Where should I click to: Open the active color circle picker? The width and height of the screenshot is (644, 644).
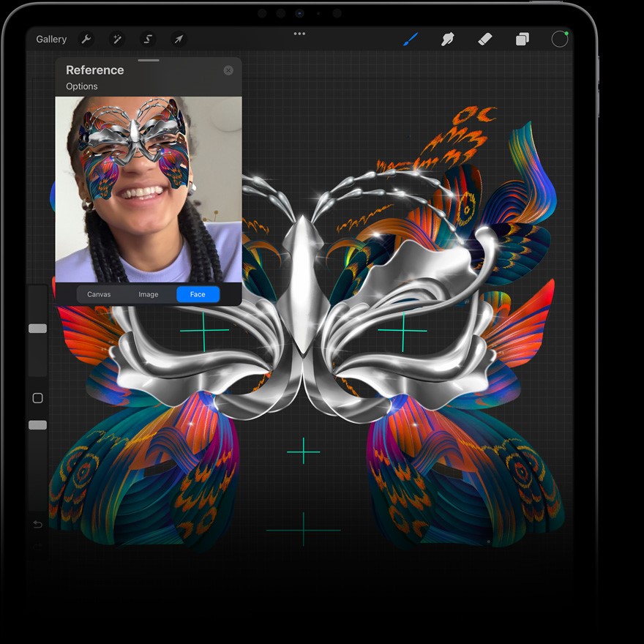[559, 40]
